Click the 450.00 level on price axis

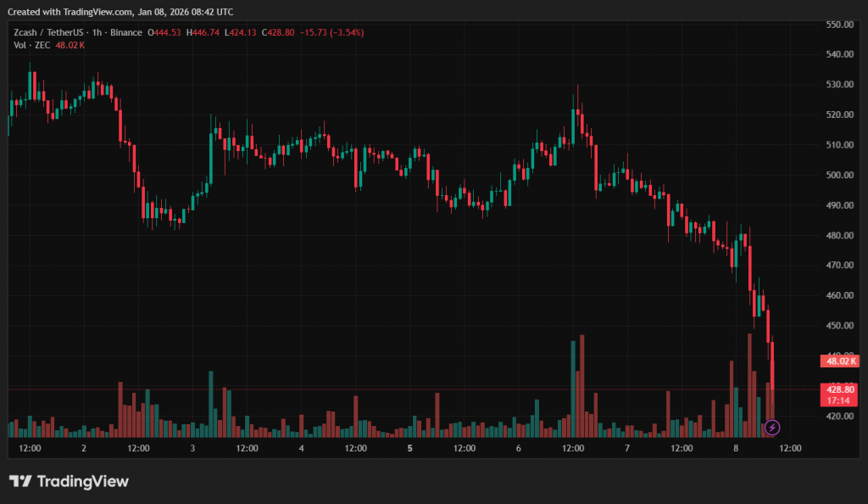pyautogui.click(x=839, y=326)
